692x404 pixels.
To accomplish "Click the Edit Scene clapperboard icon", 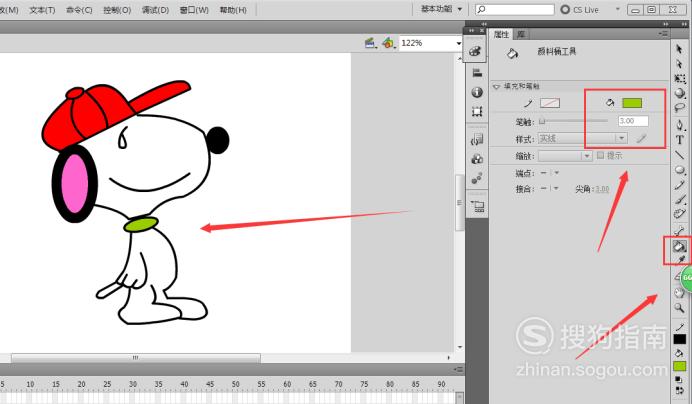I will click(370, 43).
